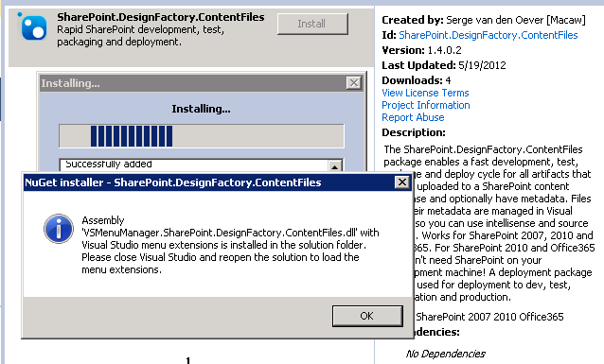The image size is (604, 364).
Task: Click 'Created by: Serge van den Oever' text
Action: 484,20
